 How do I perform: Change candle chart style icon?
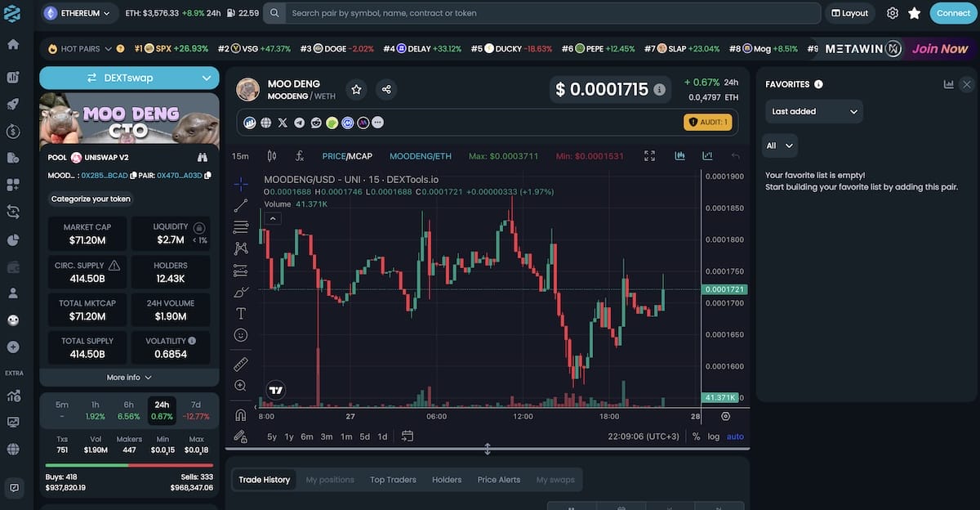click(x=272, y=156)
